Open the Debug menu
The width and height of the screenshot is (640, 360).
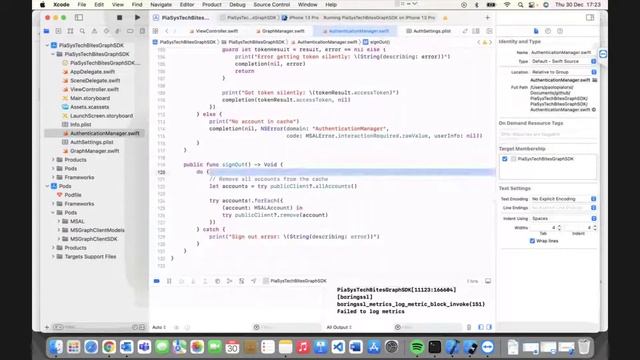pyautogui.click(x=237, y=4)
